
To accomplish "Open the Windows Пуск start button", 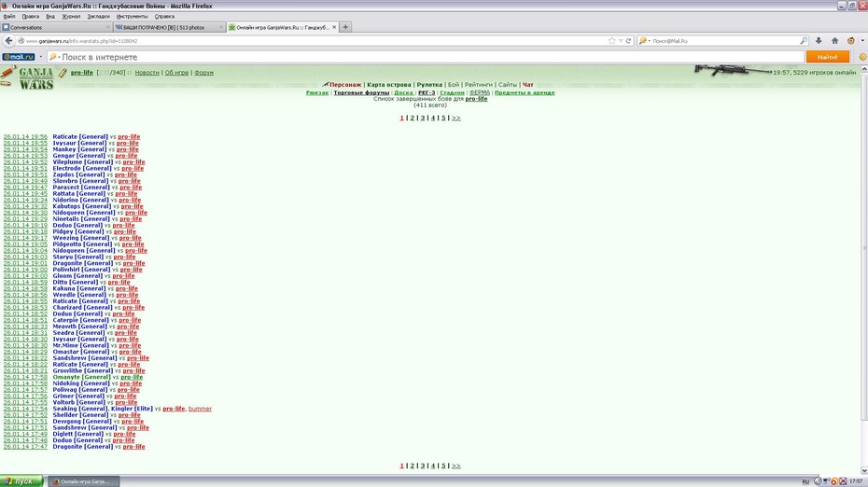I will tap(21, 481).
